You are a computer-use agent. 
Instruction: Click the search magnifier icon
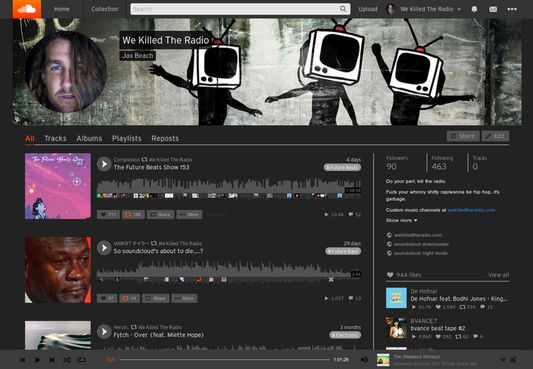click(343, 9)
